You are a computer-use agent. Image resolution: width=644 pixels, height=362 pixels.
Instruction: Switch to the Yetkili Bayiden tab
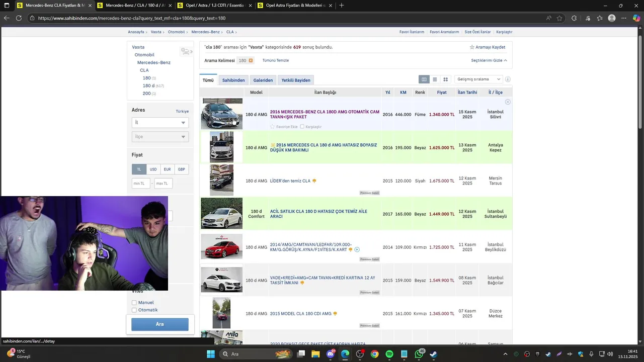296,80
